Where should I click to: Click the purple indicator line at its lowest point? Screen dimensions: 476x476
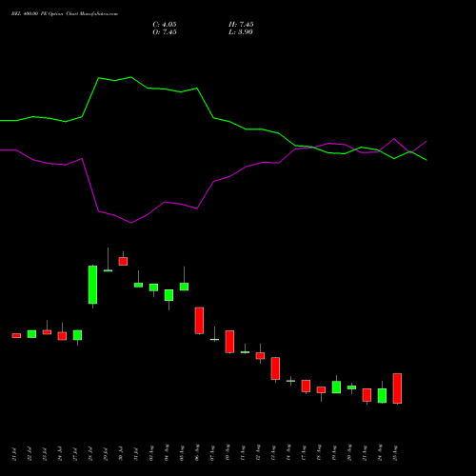point(130,223)
